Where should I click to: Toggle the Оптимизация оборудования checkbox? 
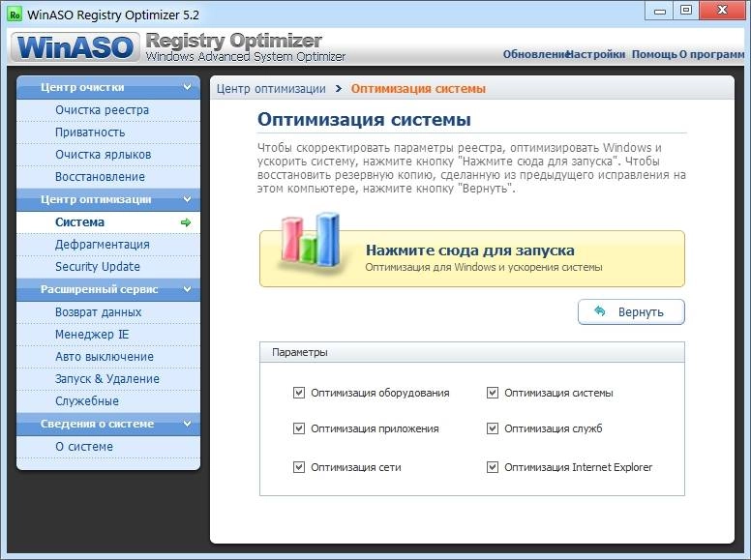click(x=299, y=393)
